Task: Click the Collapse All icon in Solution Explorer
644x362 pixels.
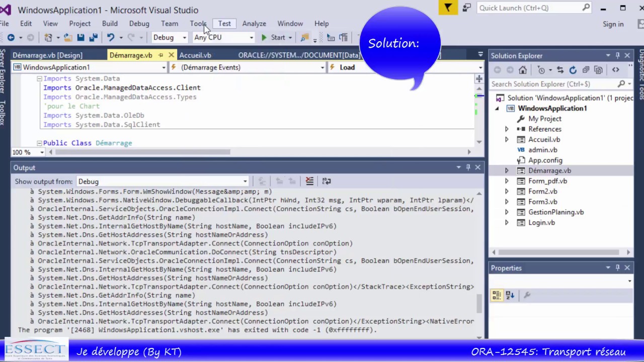Action: (x=586, y=70)
